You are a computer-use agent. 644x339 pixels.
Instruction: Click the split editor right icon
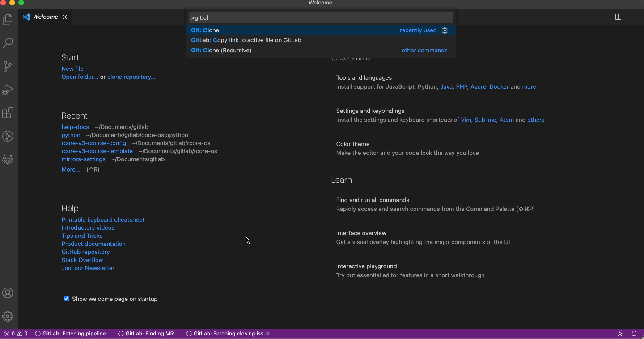point(618,17)
